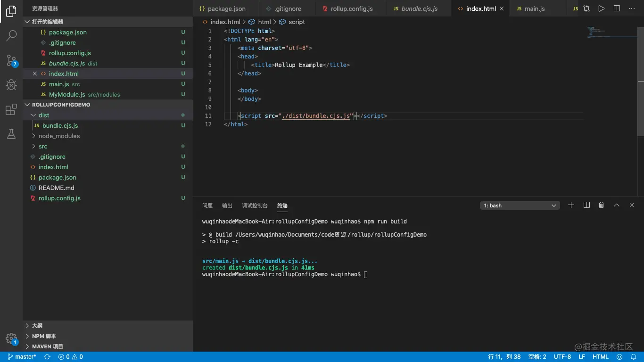Switch to the .gitignore tab
Screen dimensions: 644x362
(288, 8)
